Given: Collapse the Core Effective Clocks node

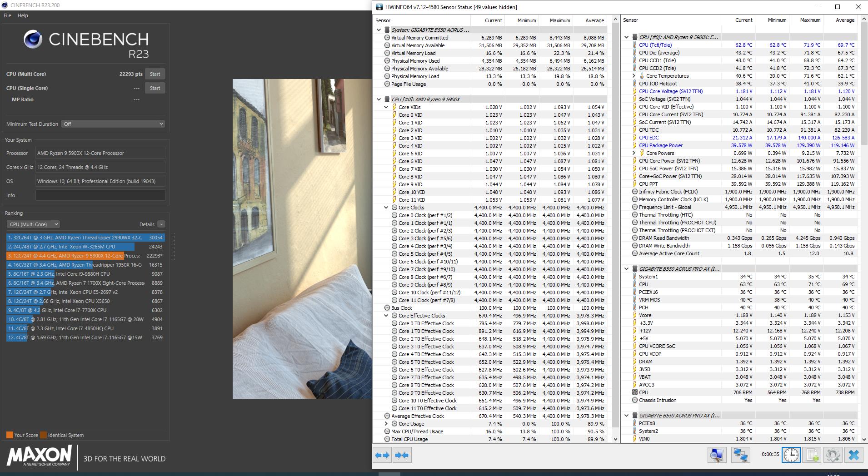Looking at the screenshot, I should 386,316.
